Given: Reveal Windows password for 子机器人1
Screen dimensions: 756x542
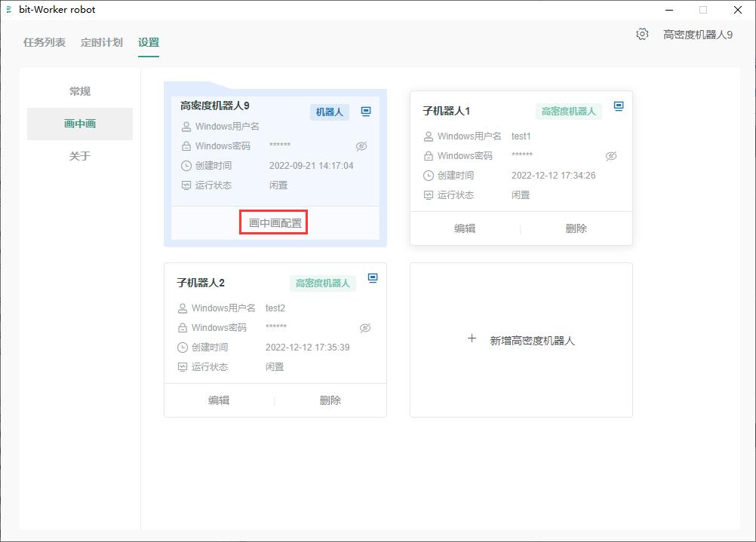Looking at the screenshot, I should 611,156.
